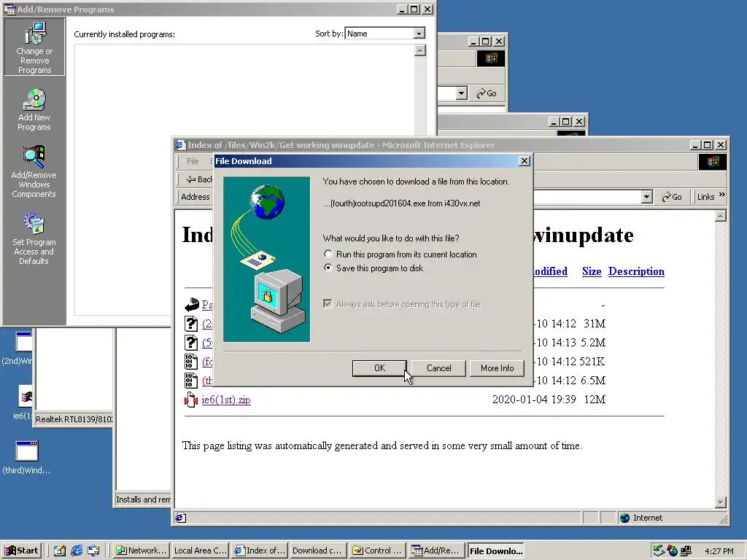747x560 pixels.
Task: Open Set Program Access and Defaults
Action: pyautogui.click(x=34, y=238)
